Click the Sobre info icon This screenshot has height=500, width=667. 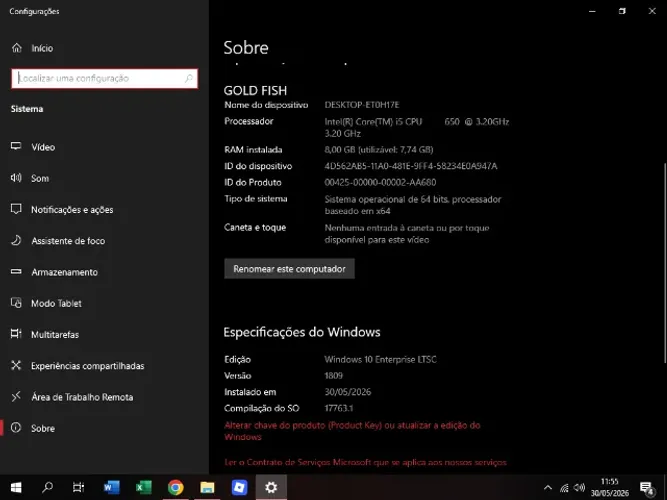click(16, 428)
